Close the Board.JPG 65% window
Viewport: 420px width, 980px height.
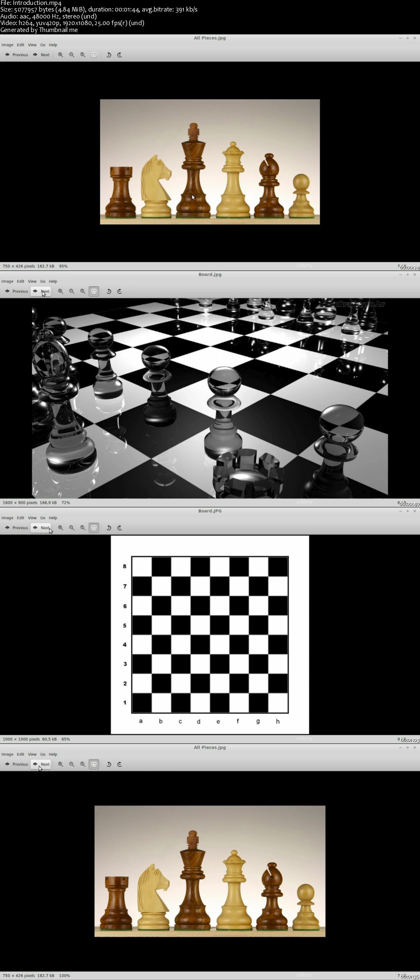415,511
